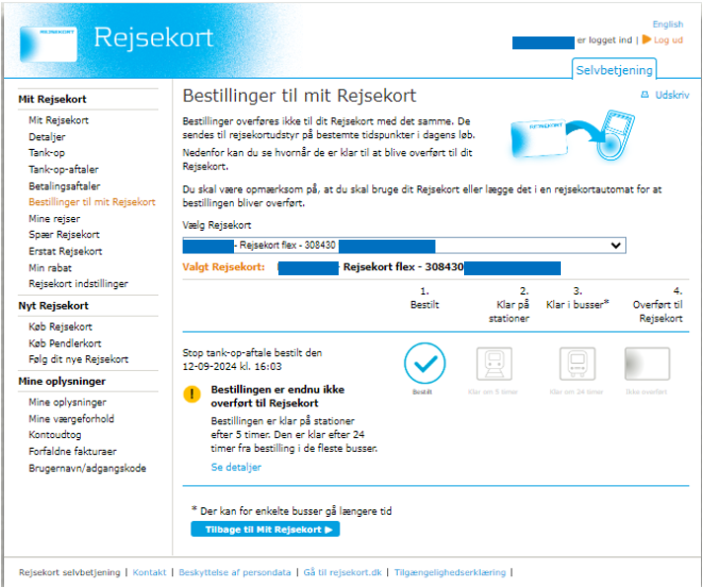
Task: Click the Log ud link
Action: point(667,40)
